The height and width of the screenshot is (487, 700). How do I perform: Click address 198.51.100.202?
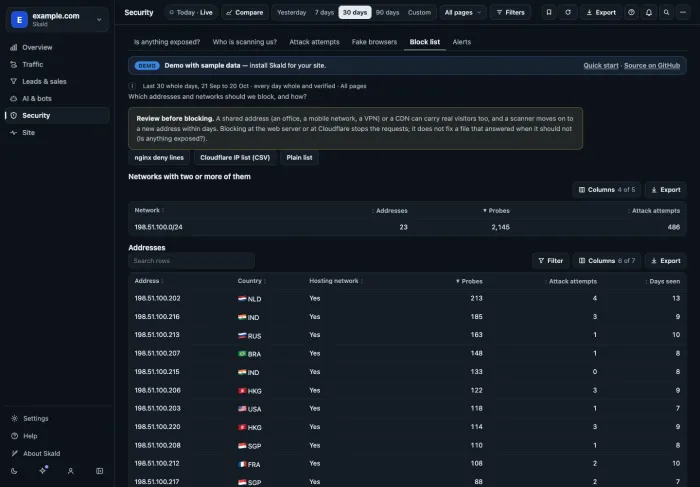coord(157,298)
